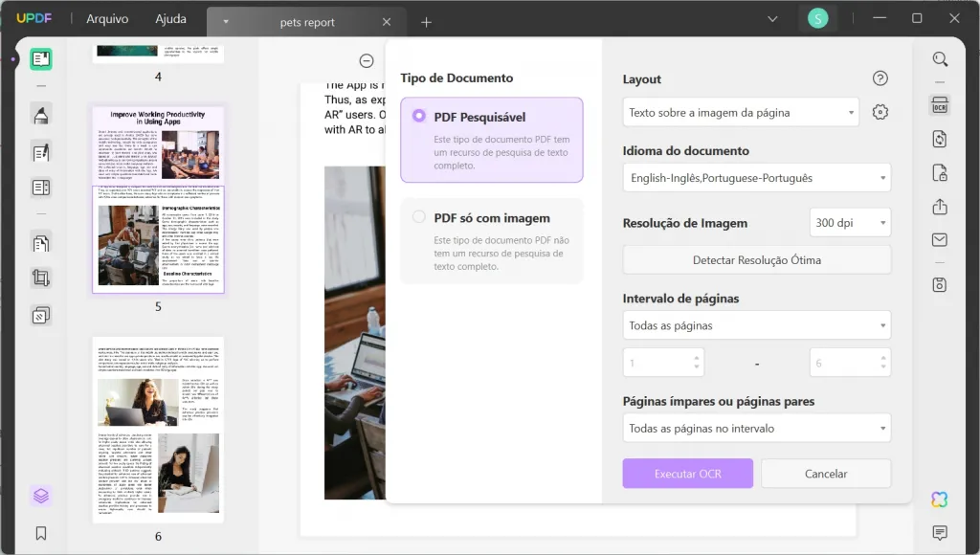Click Detectar Resolução Ótima button
The height and width of the screenshot is (555, 980).
[x=756, y=259]
